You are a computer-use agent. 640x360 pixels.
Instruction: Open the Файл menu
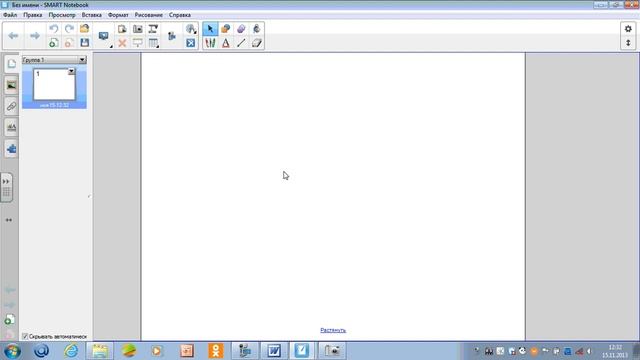tap(10, 15)
